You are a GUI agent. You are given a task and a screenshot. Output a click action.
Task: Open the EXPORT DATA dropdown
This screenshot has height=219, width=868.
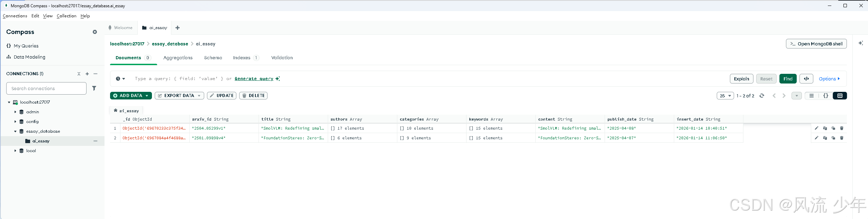(179, 96)
